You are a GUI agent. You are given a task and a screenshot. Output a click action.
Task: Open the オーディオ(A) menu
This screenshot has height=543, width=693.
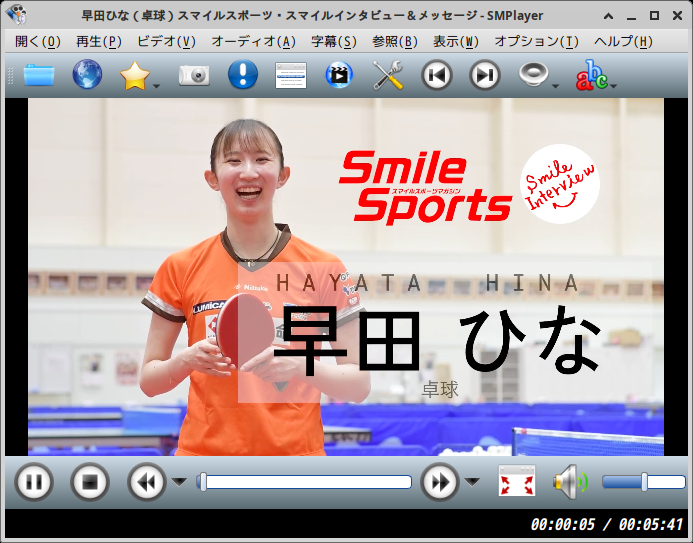coord(253,42)
